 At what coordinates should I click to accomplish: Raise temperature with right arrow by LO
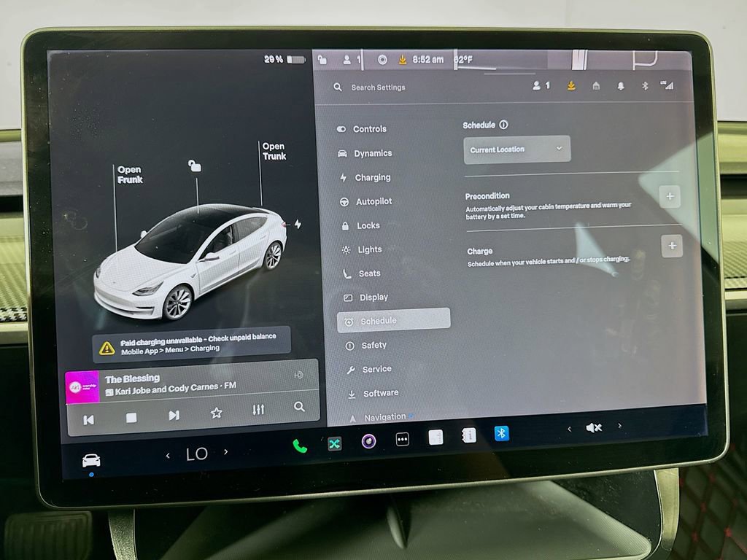tap(226, 452)
